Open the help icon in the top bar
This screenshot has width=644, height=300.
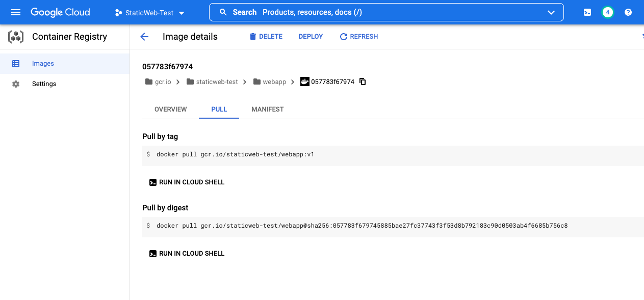point(628,12)
